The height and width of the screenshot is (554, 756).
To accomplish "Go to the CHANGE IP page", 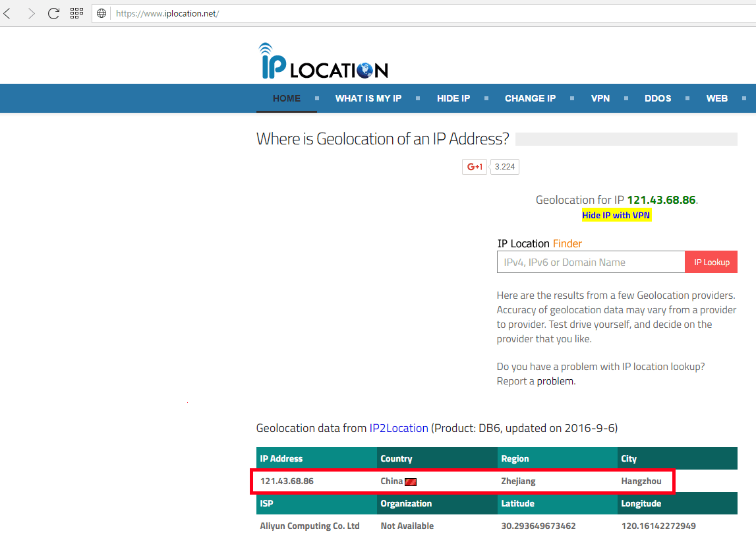I will pyautogui.click(x=531, y=98).
